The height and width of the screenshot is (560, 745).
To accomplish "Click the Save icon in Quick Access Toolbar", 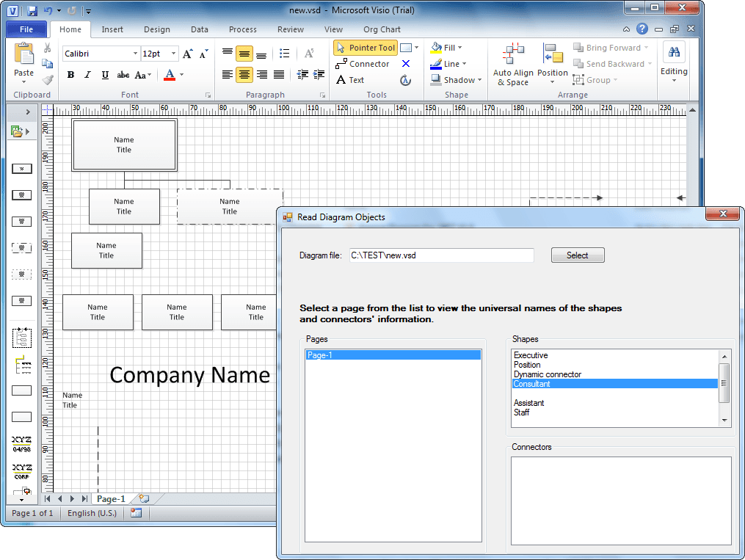I will point(32,10).
